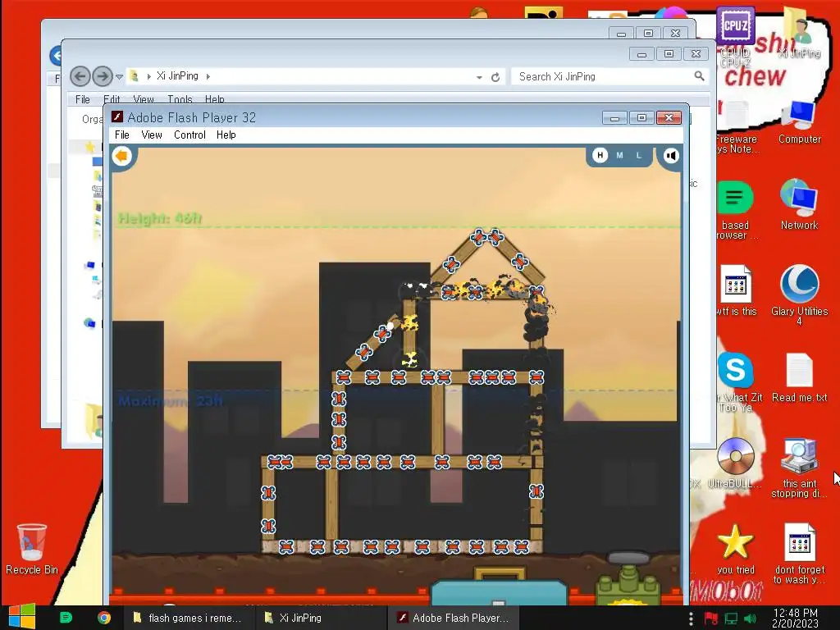
Task: Expand the Xi JinPing breadcrumb arrow in the address bar
Action: pos(208,76)
